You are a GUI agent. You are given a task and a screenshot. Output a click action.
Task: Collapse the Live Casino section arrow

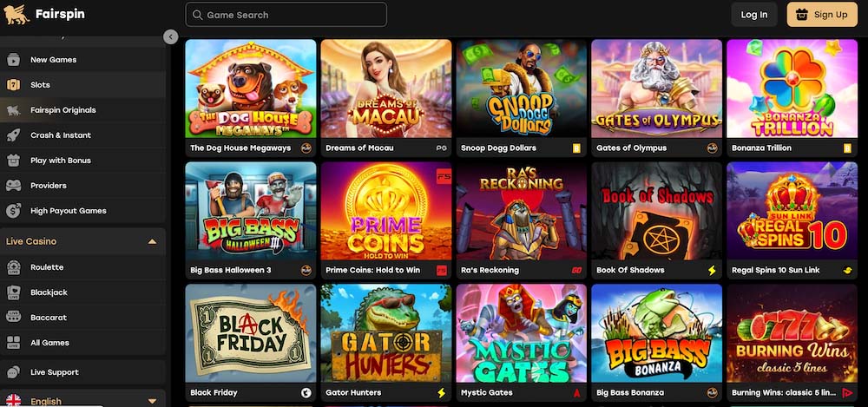[152, 242]
